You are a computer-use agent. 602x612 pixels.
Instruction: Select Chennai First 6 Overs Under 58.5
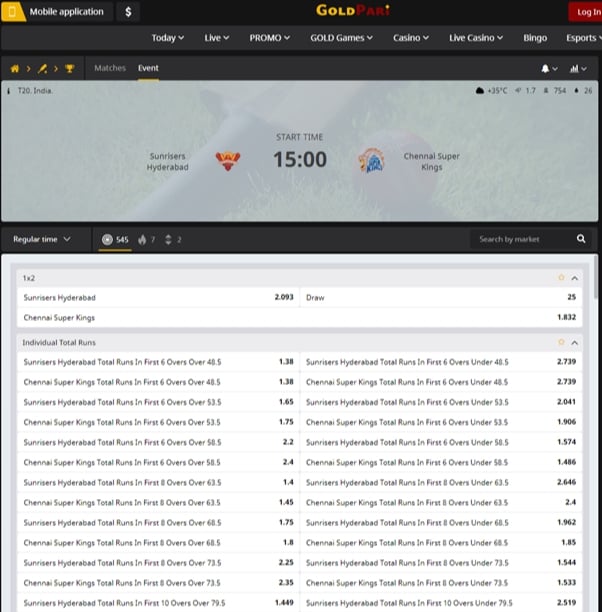tap(441, 463)
